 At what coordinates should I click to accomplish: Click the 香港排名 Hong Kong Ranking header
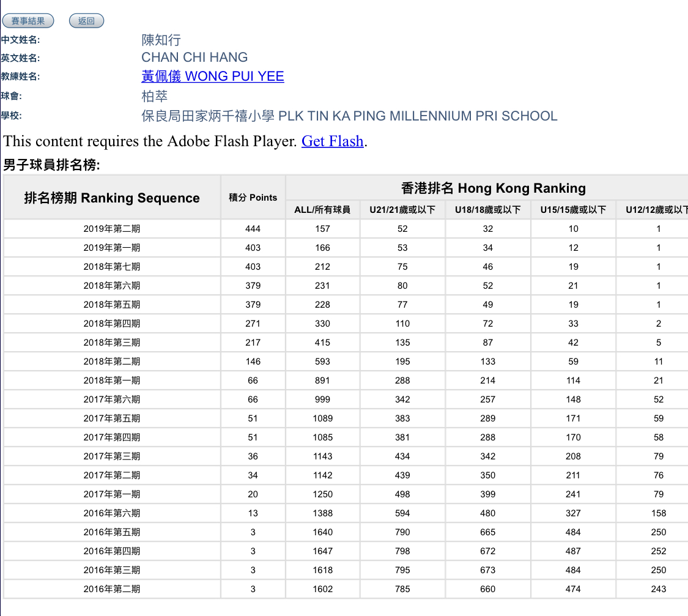(x=493, y=188)
